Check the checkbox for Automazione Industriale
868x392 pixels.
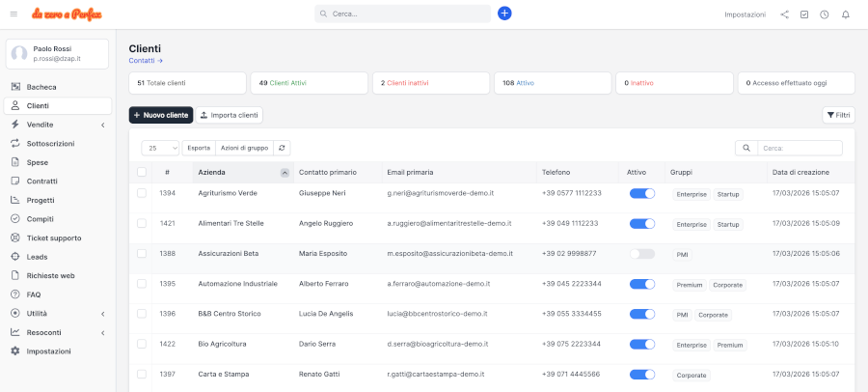[x=142, y=283]
